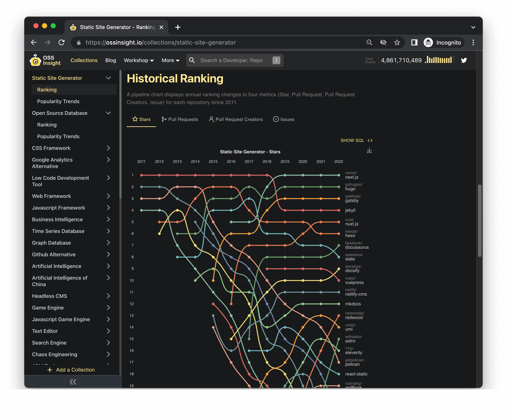
Task: Focus the Search a Developer, Repo field
Action: pyautogui.click(x=235, y=60)
